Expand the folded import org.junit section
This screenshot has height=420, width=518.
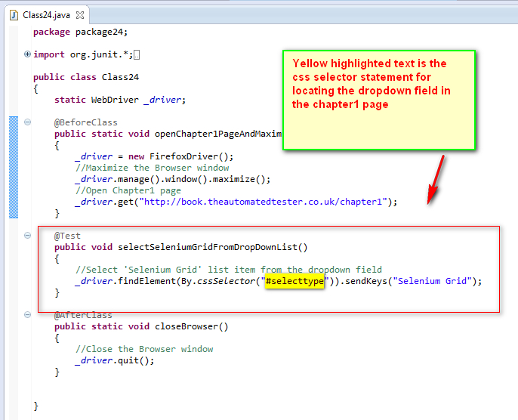pos(27,54)
